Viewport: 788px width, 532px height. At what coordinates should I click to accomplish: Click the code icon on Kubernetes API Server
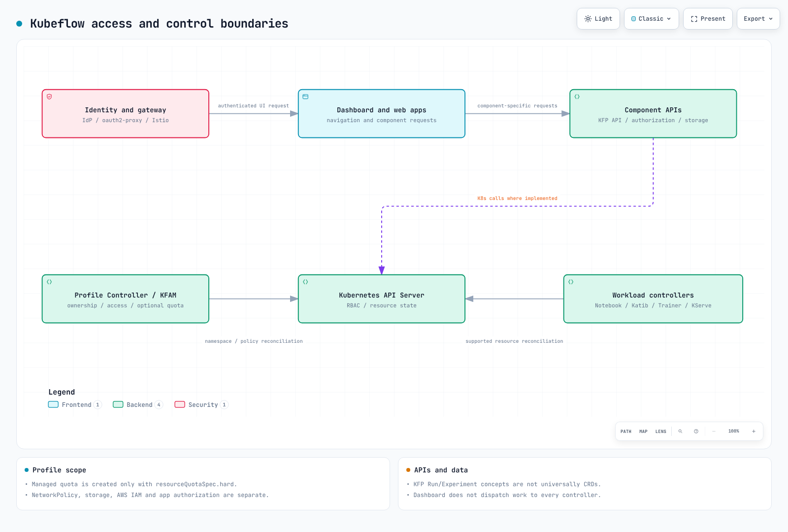point(305,282)
